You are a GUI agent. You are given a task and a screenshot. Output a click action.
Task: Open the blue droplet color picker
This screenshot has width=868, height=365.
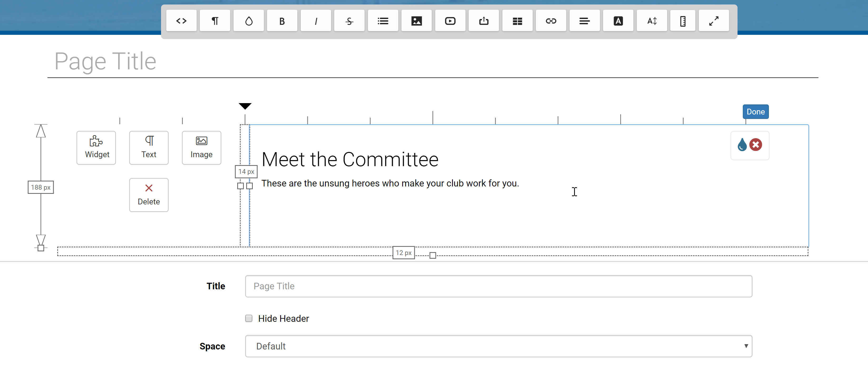click(x=742, y=145)
